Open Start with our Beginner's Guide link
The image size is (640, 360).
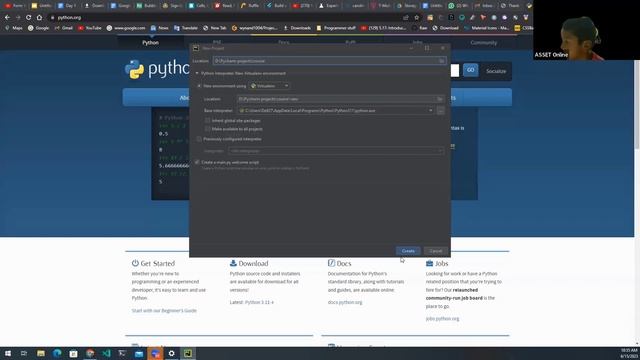tap(164, 311)
